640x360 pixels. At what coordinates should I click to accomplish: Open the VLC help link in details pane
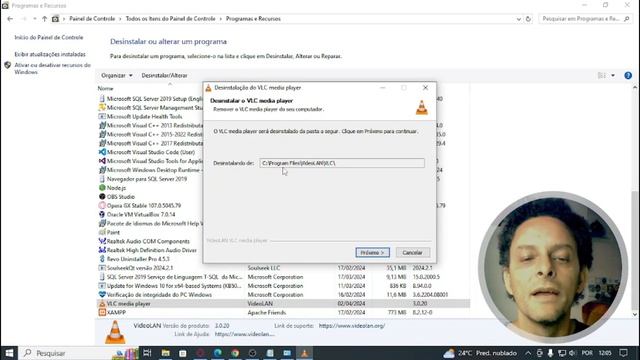[x=244, y=334]
